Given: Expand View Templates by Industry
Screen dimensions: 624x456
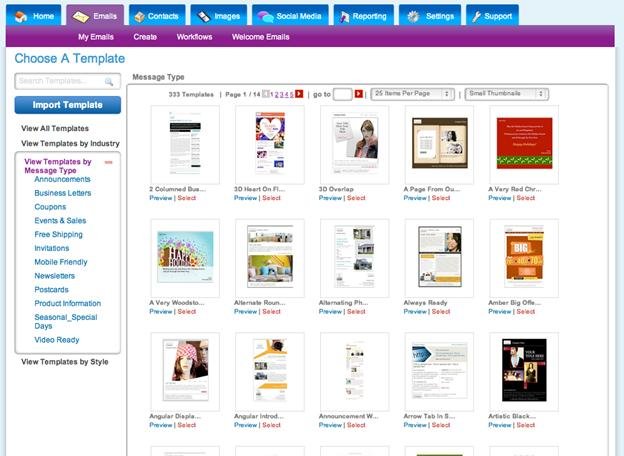Looking at the screenshot, I should (70, 143).
